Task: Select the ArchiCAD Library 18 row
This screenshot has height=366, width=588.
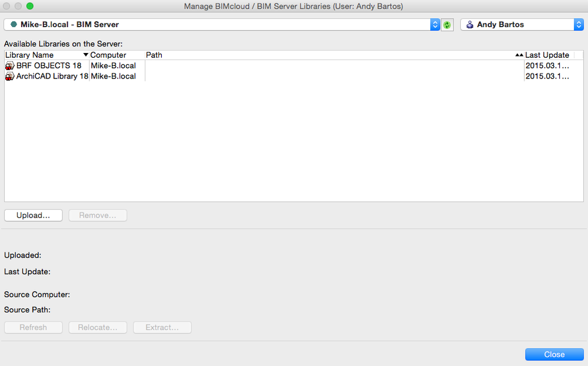Action: tap(294, 76)
